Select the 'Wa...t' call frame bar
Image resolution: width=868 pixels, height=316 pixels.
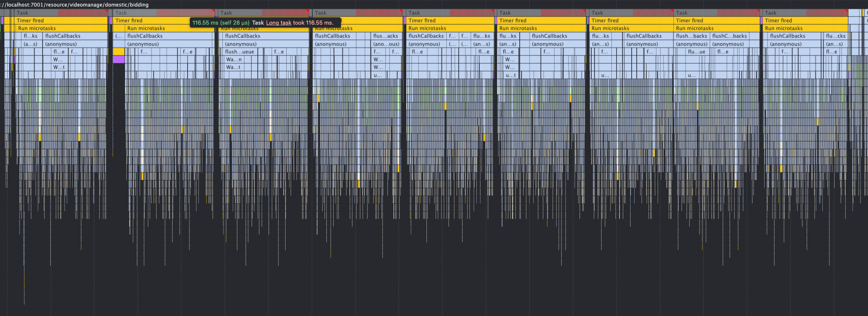pyautogui.click(x=233, y=67)
